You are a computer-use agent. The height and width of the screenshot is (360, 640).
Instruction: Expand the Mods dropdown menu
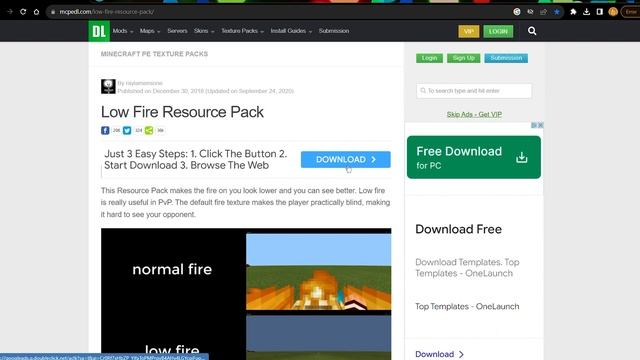pyautogui.click(x=123, y=31)
